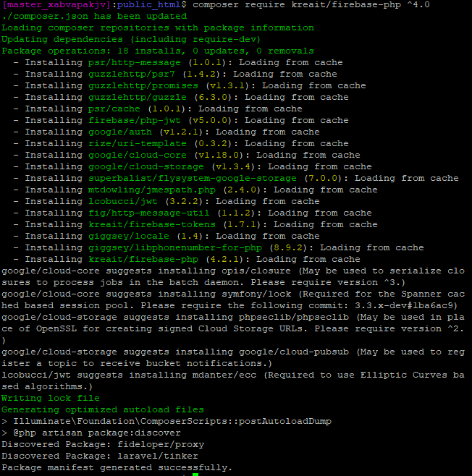
Task: Click 'Discovered Package: fideloper/proxy' line
Action: [x=103, y=444]
